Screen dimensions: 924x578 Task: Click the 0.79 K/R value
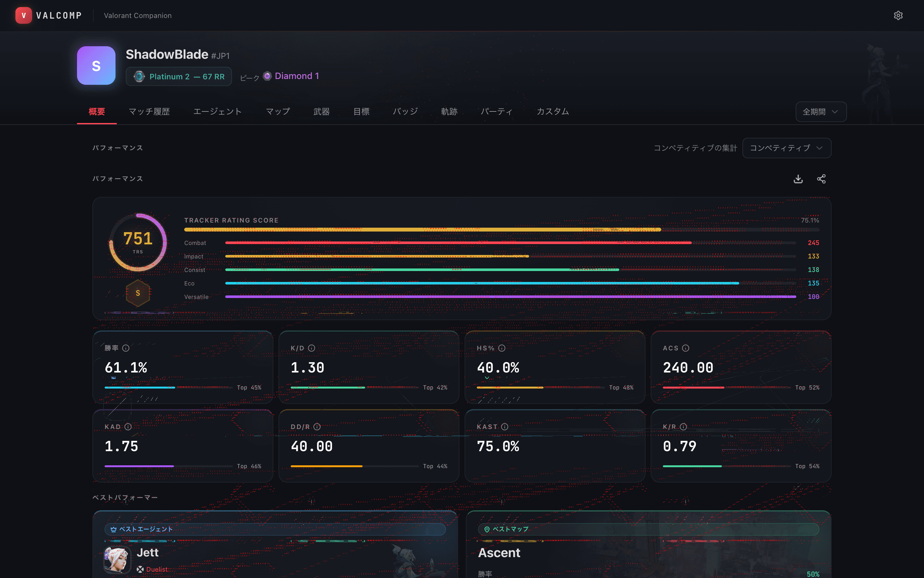[680, 446]
